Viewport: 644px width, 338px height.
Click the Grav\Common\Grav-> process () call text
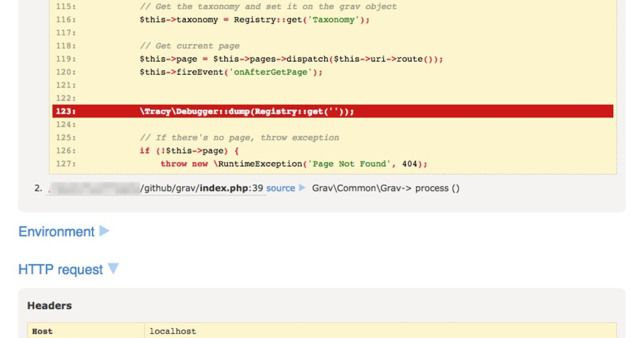(385, 188)
